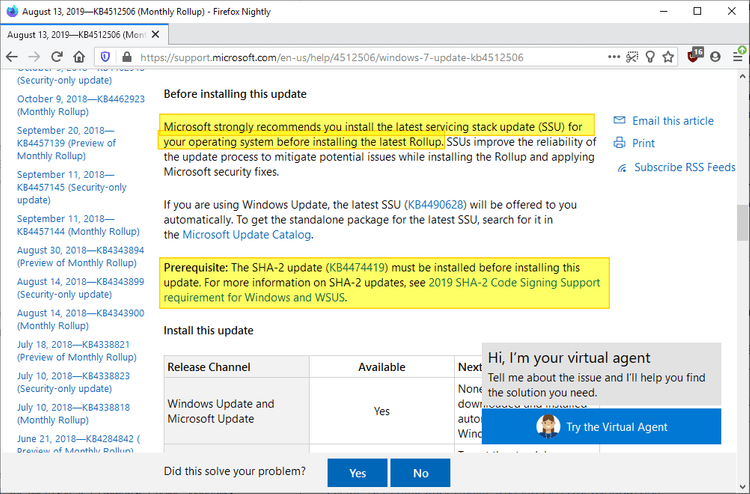Bookmark this page with the star icon
The image size is (750, 494).
click(668, 57)
